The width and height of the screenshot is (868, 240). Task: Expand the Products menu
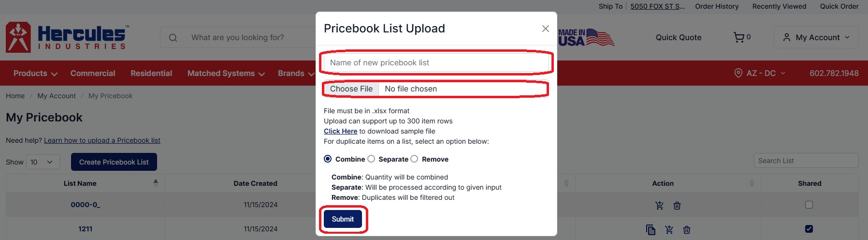pos(35,74)
